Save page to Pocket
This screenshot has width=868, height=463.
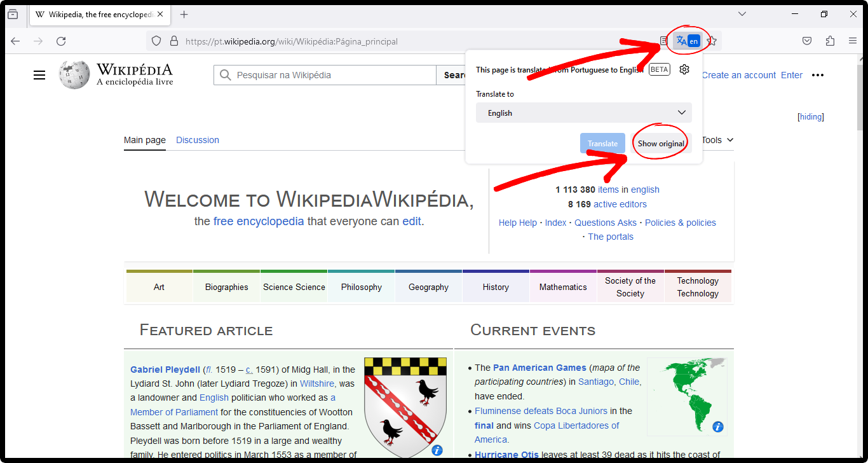coord(806,41)
